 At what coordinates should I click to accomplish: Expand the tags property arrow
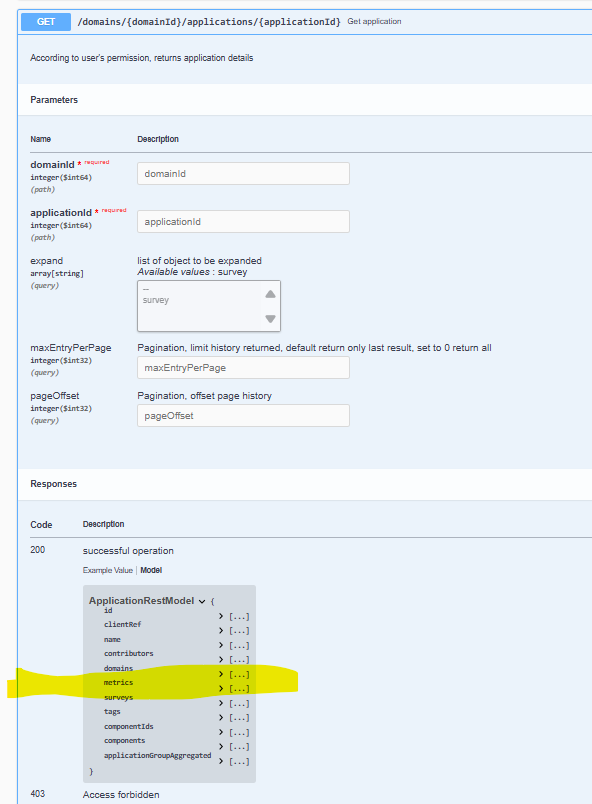pyautogui.click(x=221, y=717)
